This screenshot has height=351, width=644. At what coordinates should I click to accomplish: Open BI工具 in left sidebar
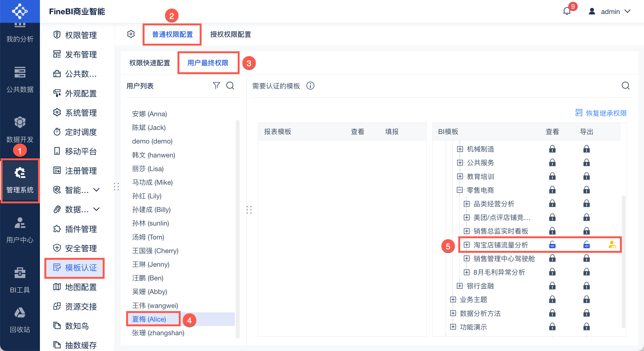tap(20, 280)
